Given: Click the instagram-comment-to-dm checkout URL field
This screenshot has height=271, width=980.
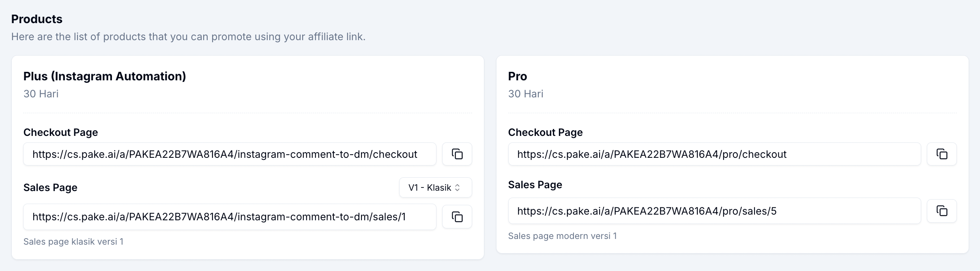Looking at the screenshot, I should tap(230, 154).
